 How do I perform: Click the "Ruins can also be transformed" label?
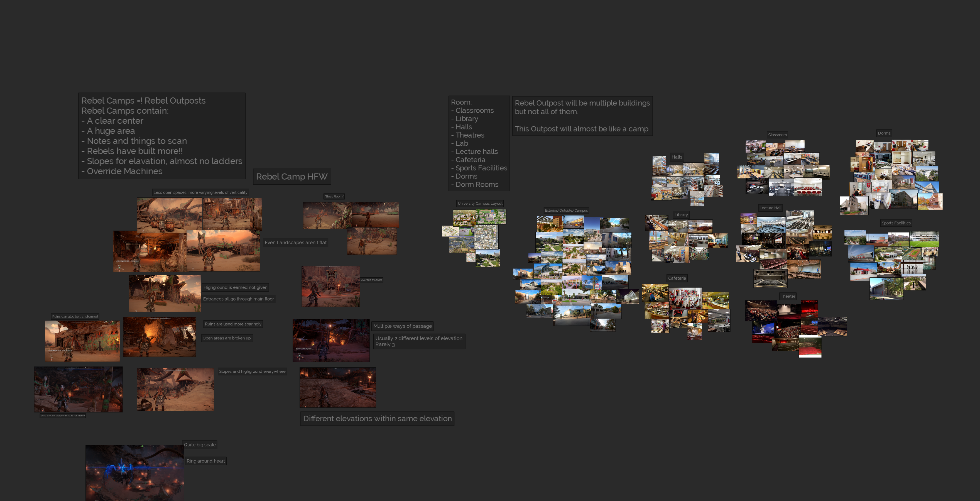[75, 316]
